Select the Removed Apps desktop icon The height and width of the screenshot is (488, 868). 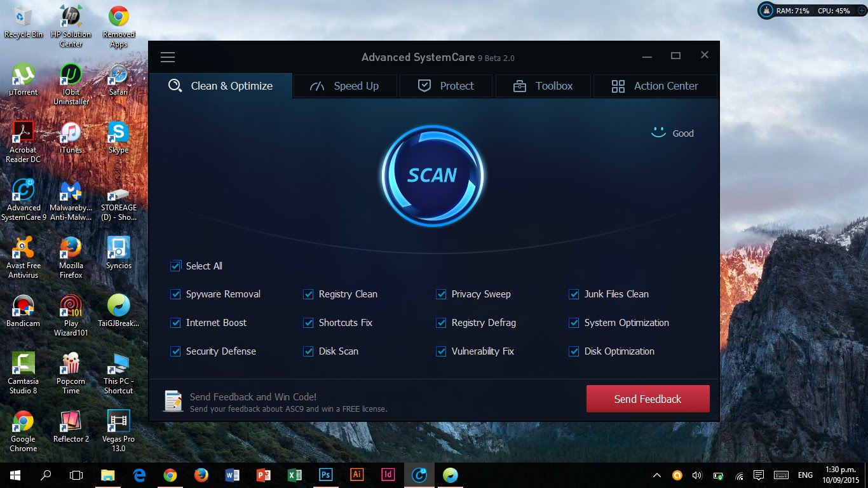pyautogui.click(x=119, y=26)
